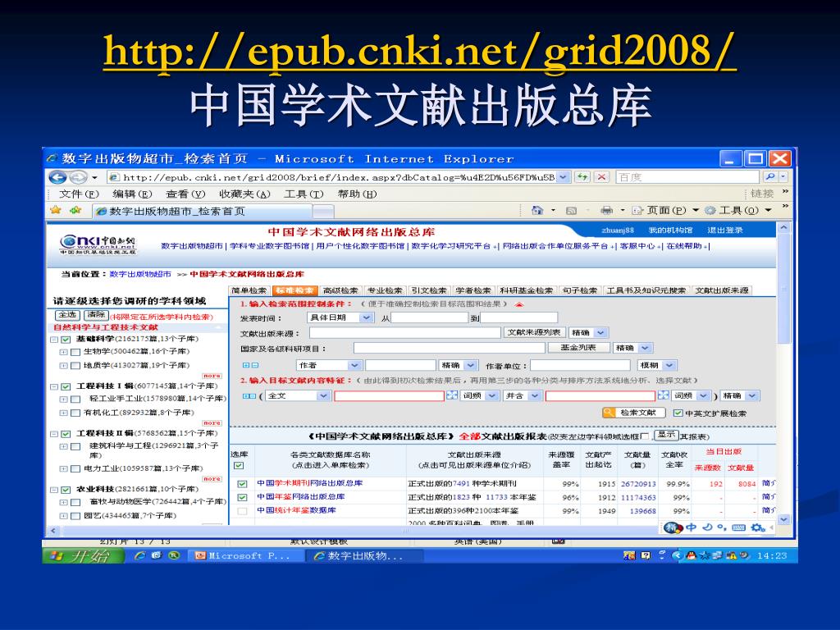Click the IE Forward arrow button
This screenshot has height=630, width=840.
point(78,177)
